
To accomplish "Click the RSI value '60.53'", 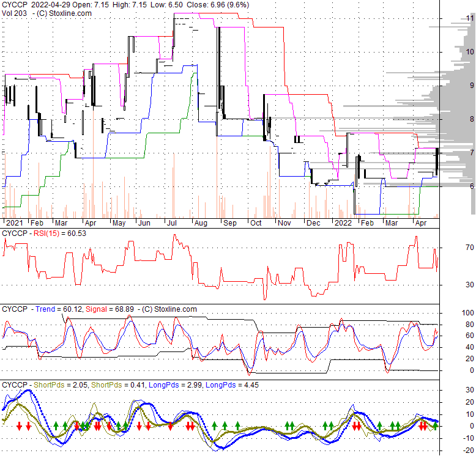I will click(x=78, y=234).
